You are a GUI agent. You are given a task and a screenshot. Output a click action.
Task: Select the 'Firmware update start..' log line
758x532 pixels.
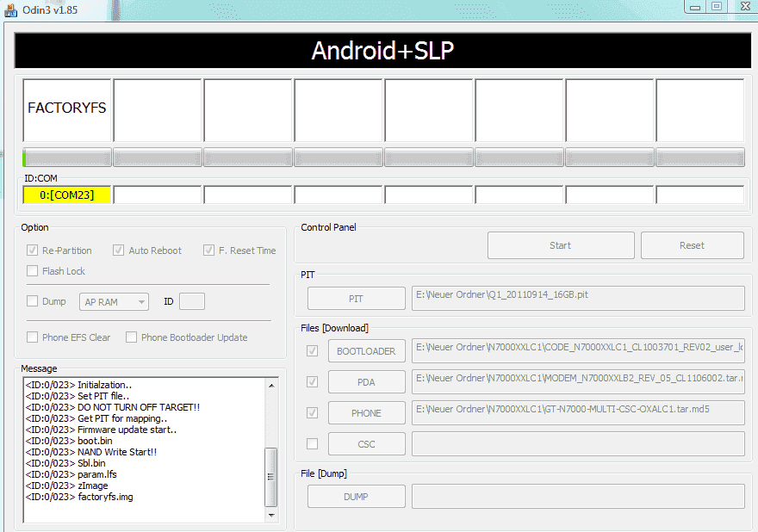click(x=101, y=430)
